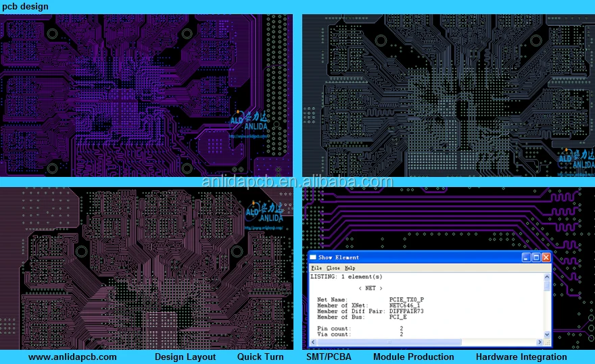This screenshot has width=595, height=364.
Task: Click the Module Production label
Action: tap(413, 357)
